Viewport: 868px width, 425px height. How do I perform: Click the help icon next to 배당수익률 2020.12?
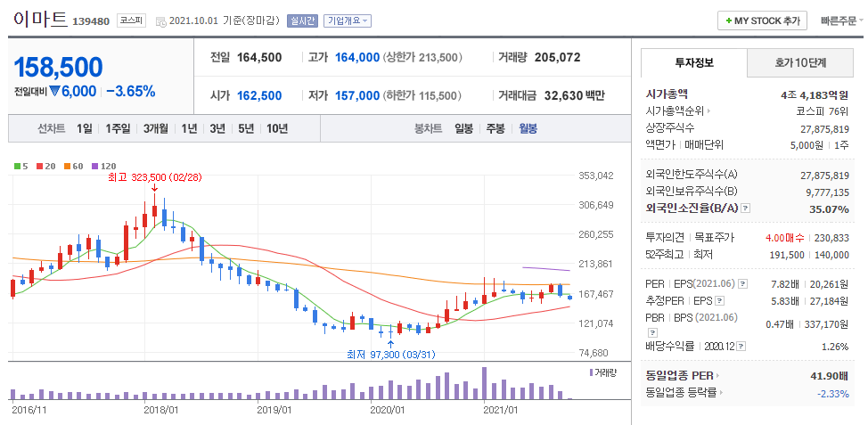point(741,347)
